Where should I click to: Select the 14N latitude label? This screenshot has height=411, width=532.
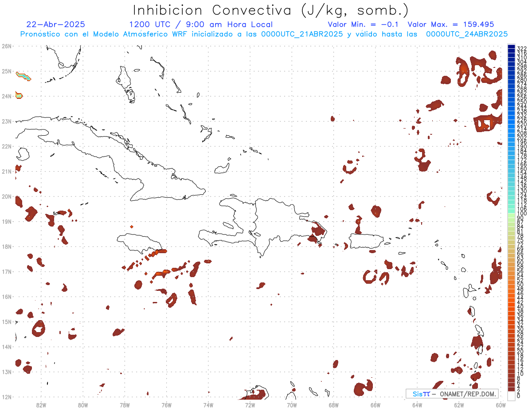click(x=7, y=347)
